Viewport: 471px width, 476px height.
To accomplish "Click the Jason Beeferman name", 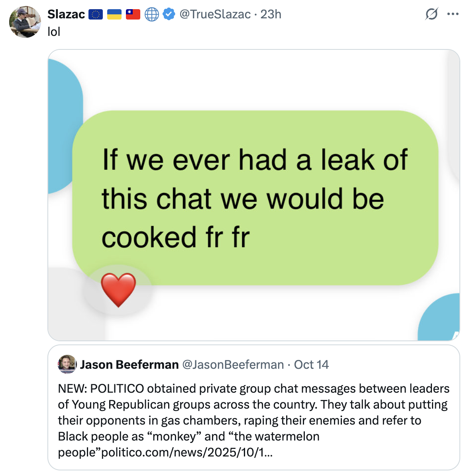I will pos(129,364).
